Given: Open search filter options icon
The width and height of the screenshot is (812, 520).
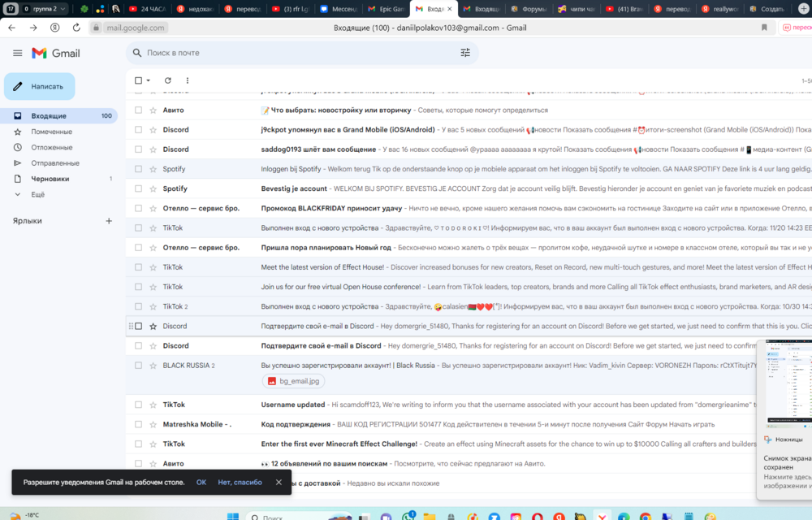Looking at the screenshot, I should coord(465,53).
